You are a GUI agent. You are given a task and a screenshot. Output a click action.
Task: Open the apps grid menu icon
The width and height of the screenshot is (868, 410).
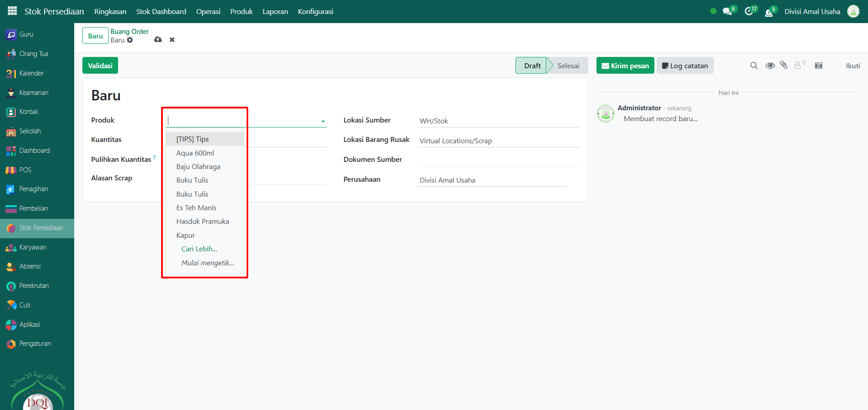(x=12, y=11)
